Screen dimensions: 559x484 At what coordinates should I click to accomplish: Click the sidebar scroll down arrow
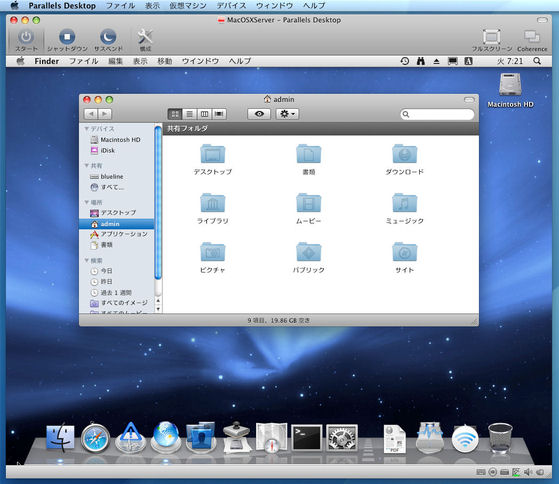tap(158, 309)
